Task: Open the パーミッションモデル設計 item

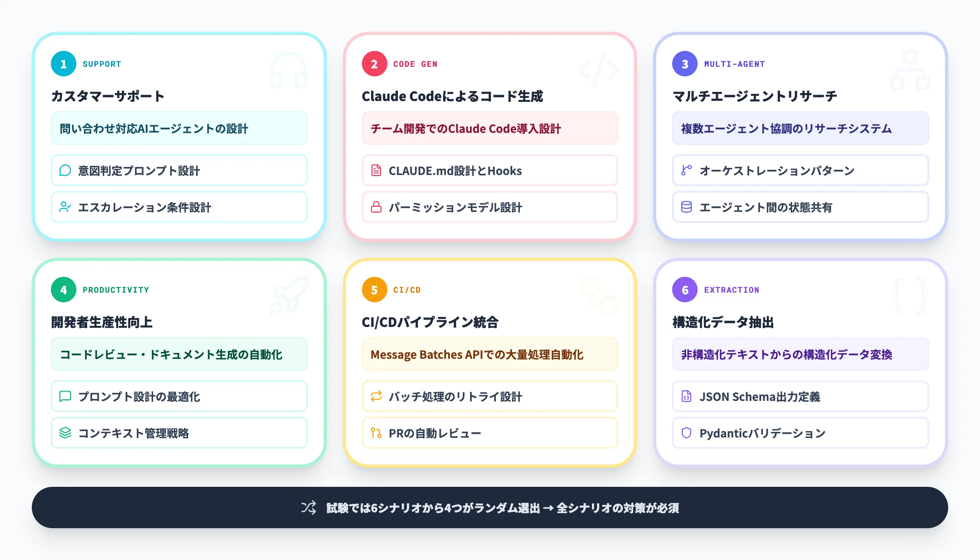Action: [x=490, y=207]
